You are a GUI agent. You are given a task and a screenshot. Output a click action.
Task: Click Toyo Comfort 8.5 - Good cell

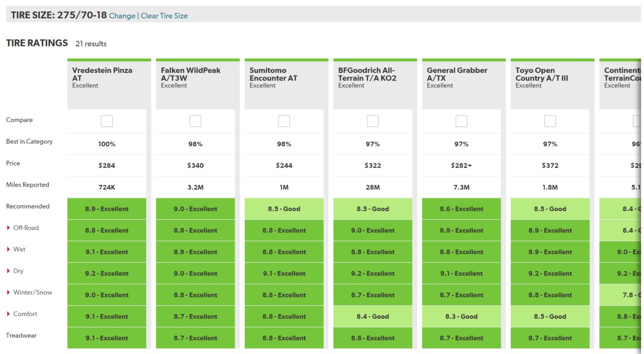[550, 316]
